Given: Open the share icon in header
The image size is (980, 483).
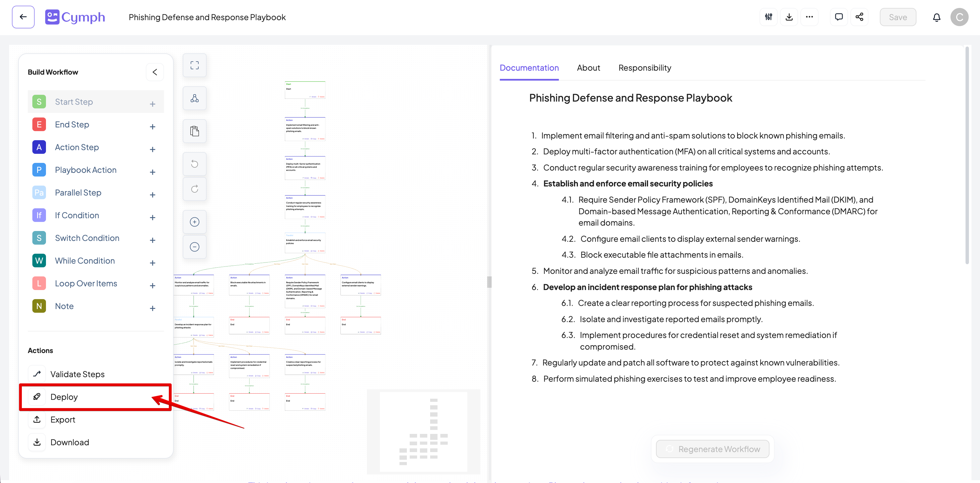Looking at the screenshot, I should tap(859, 17).
